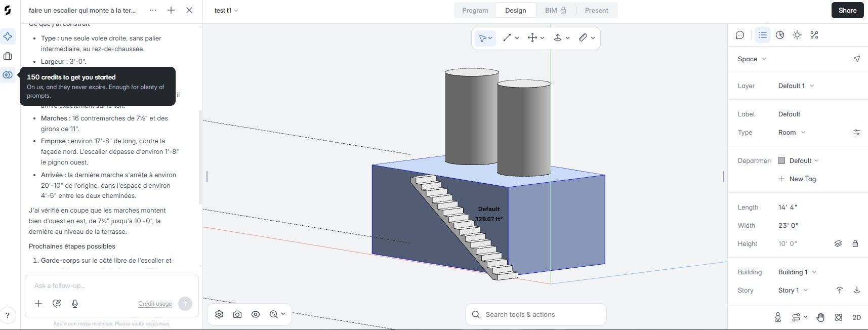The image size is (868, 330).
Task: Take a viewport snapshot with camera icon
Action: (x=237, y=314)
